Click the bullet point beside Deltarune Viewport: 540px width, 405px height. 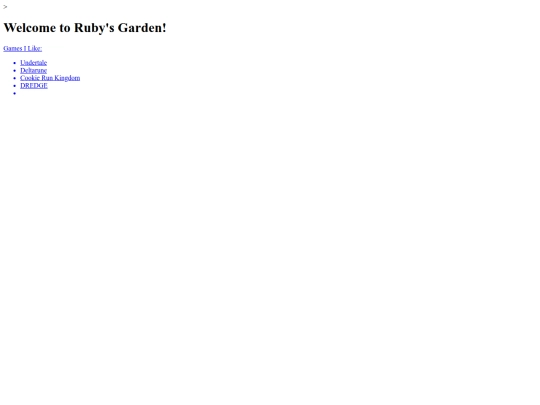[14, 71]
